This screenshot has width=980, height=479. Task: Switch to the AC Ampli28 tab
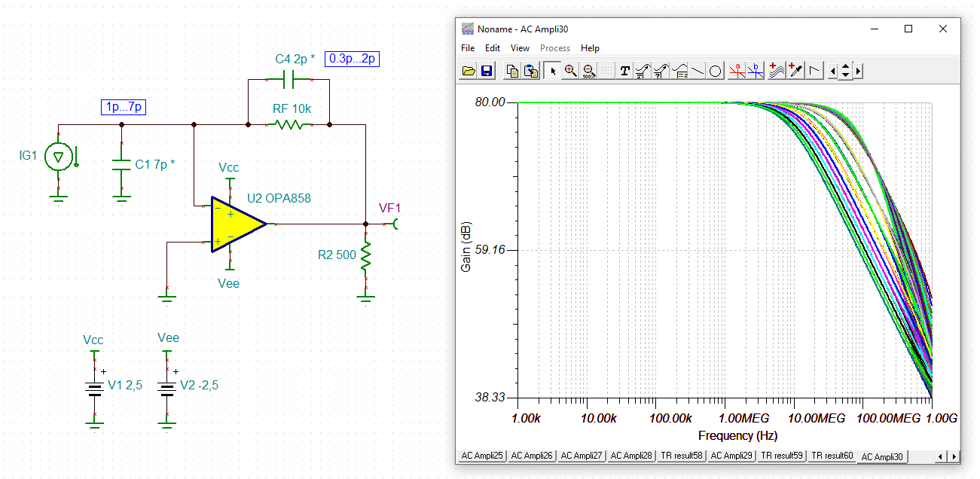(x=631, y=456)
